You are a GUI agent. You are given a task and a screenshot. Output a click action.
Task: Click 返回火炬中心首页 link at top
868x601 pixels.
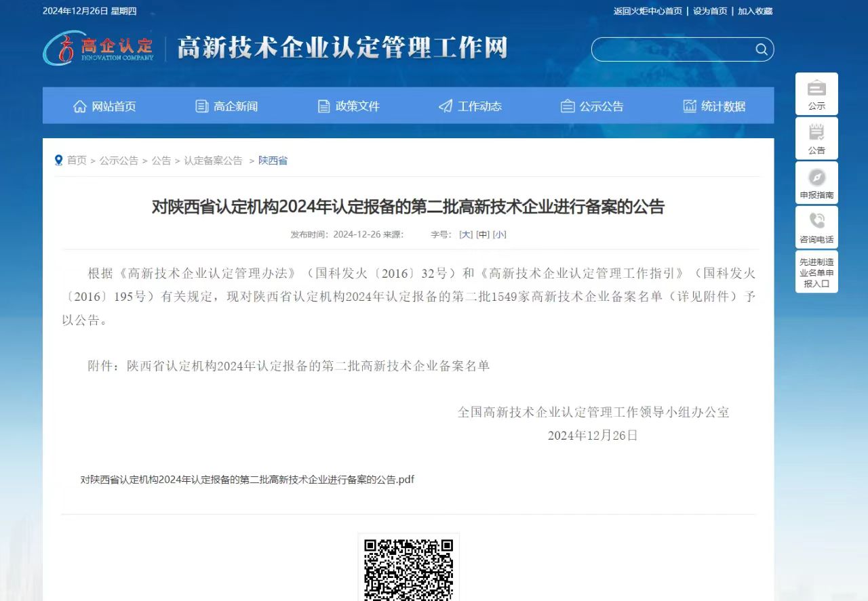coord(648,11)
